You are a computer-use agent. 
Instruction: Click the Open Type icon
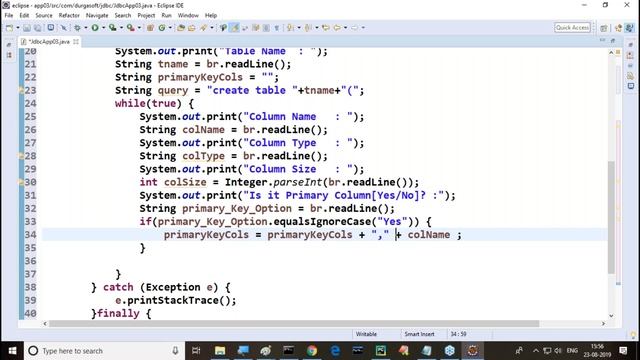pyautogui.click(x=181, y=28)
